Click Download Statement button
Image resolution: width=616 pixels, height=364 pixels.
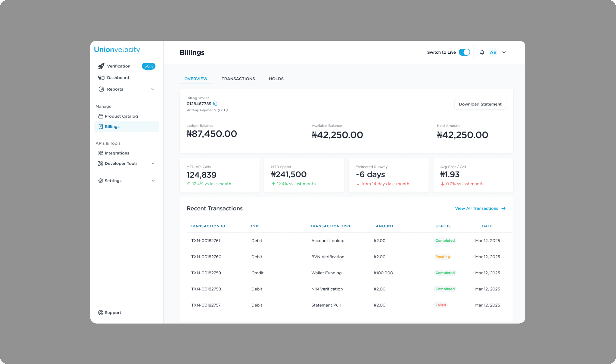coord(480,104)
